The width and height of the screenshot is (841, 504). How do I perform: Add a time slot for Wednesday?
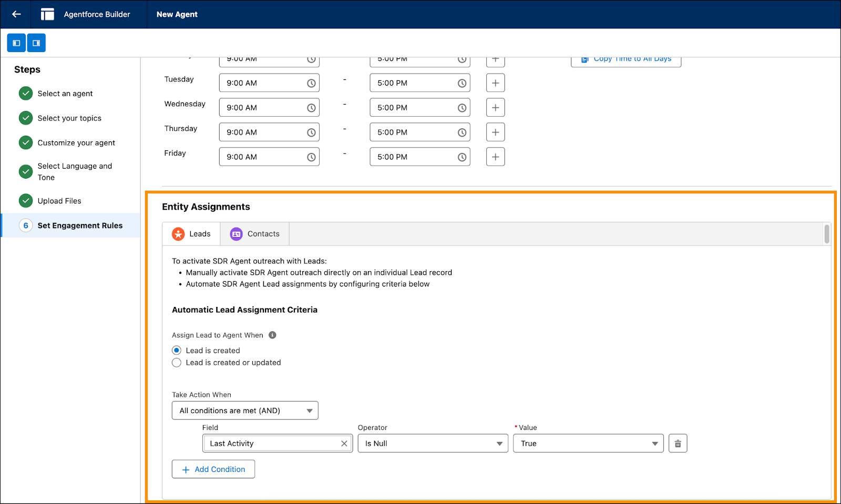click(495, 108)
